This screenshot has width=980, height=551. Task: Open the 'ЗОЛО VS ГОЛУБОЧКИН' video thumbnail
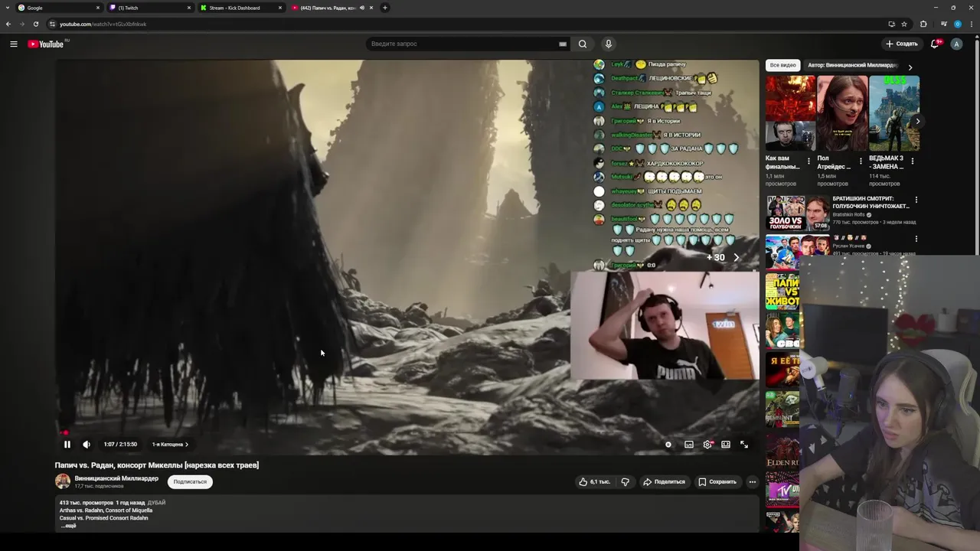coord(797,214)
